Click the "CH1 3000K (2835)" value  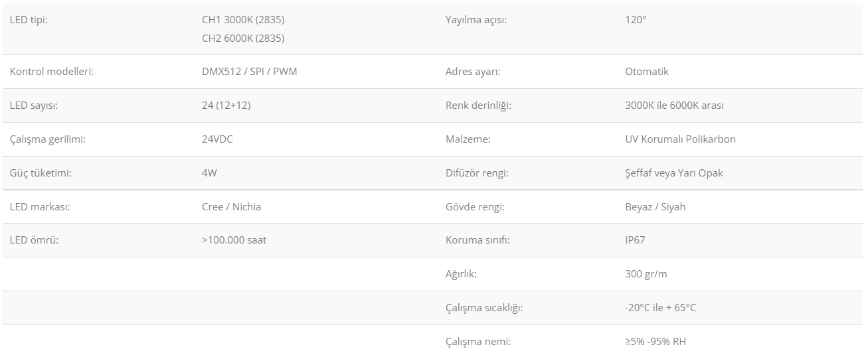[x=243, y=20]
